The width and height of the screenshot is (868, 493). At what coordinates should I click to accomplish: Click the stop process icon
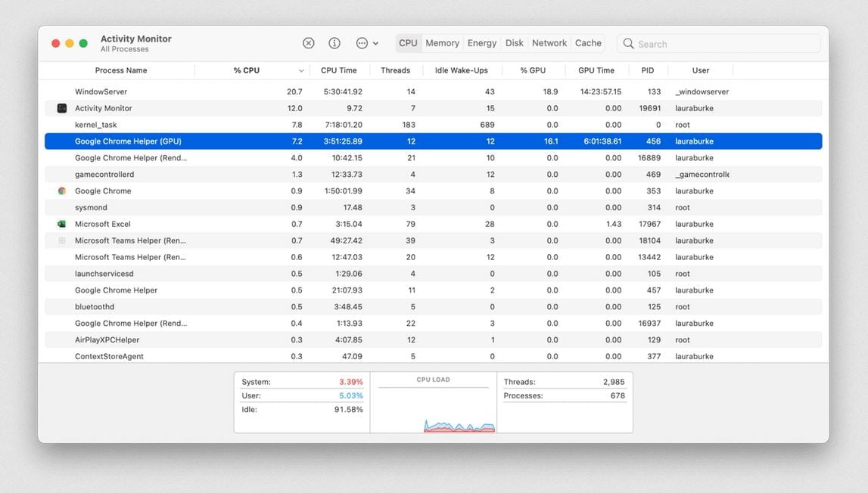(x=308, y=43)
